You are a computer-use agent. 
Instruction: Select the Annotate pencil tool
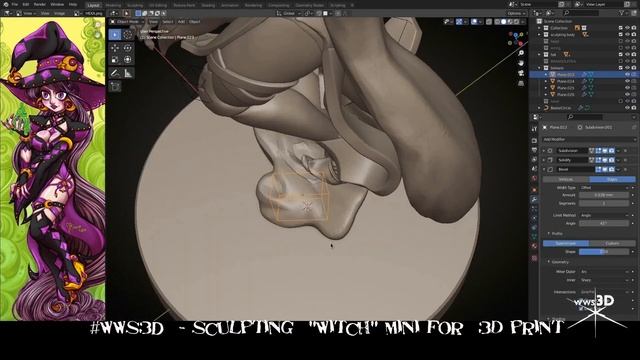115,73
